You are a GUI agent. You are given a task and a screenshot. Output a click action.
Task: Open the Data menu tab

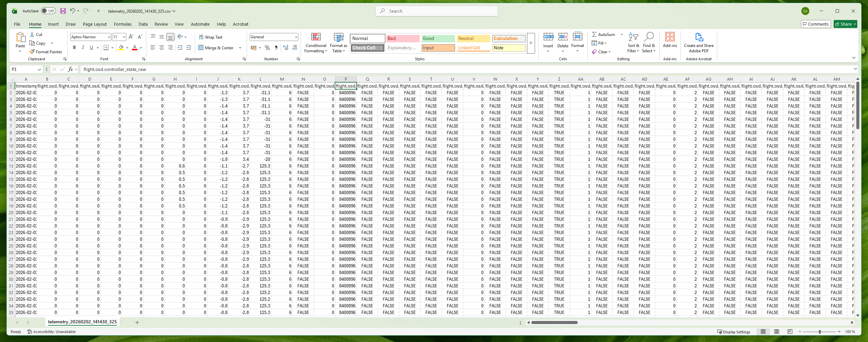click(x=143, y=24)
